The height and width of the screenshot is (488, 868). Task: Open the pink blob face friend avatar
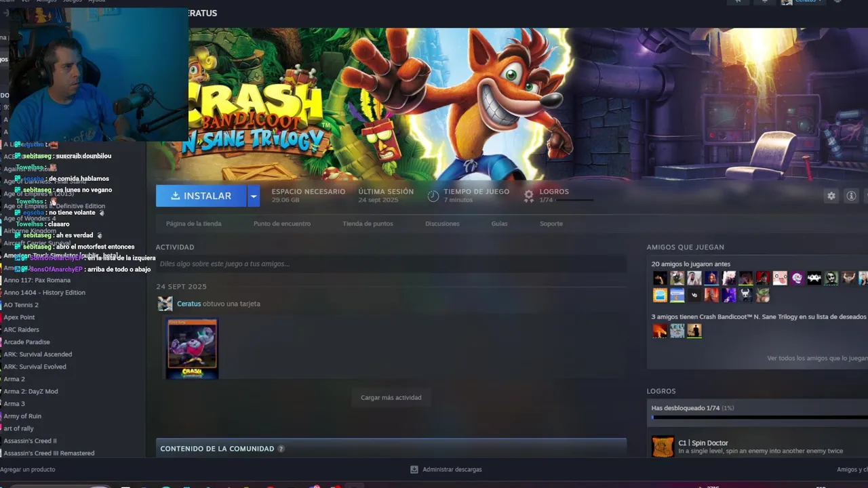click(780, 278)
